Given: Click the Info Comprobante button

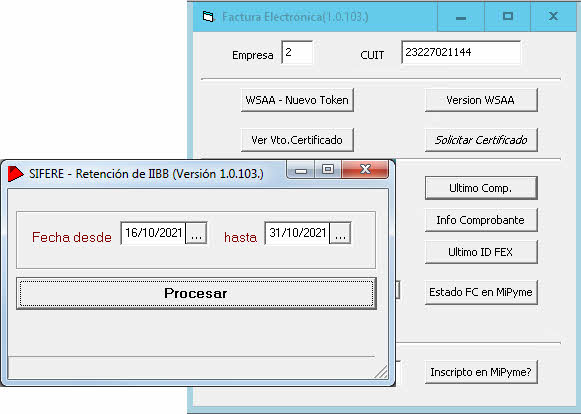Looking at the screenshot, I should 481,220.
